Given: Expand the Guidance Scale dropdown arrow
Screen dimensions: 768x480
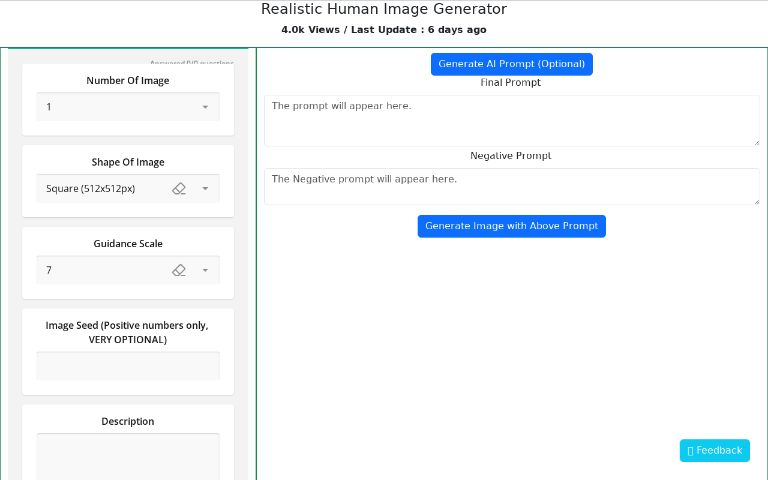Looking at the screenshot, I should pyautogui.click(x=205, y=270).
